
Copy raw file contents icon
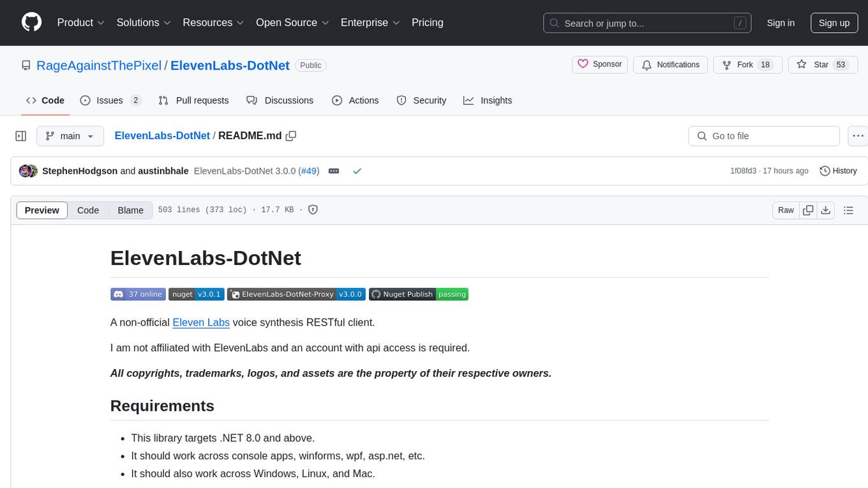[x=809, y=210]
